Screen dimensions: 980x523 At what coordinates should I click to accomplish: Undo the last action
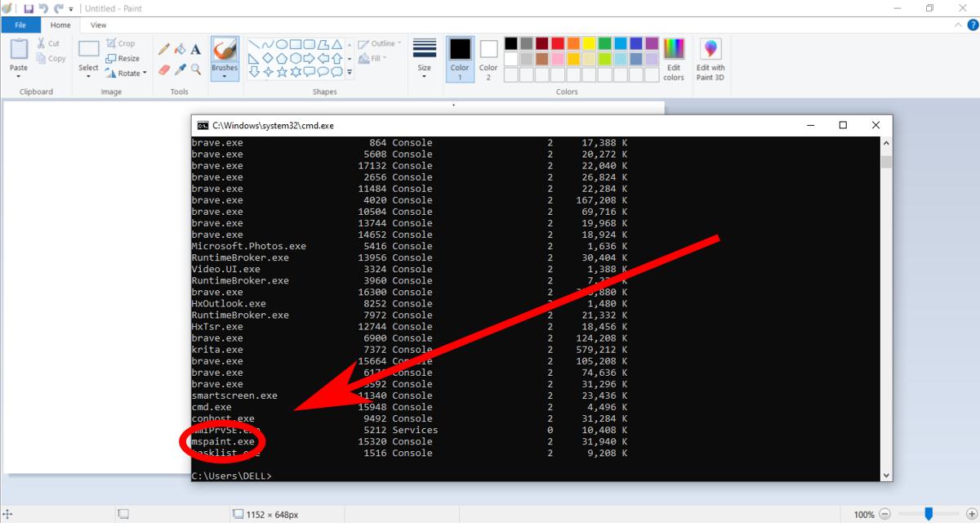click(x=43, y=7)
